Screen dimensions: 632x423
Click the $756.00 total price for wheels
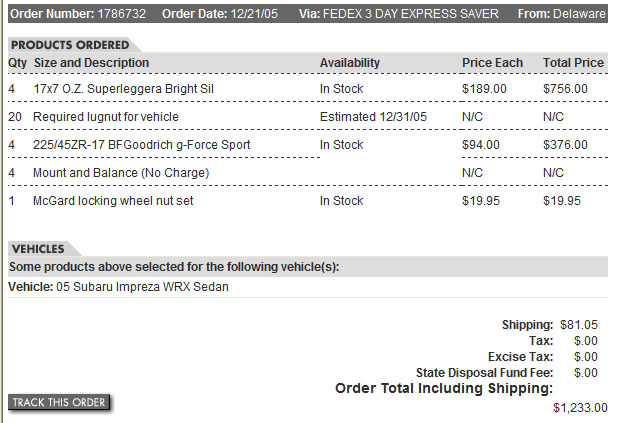pyautogui.click(x=565, y=89)
